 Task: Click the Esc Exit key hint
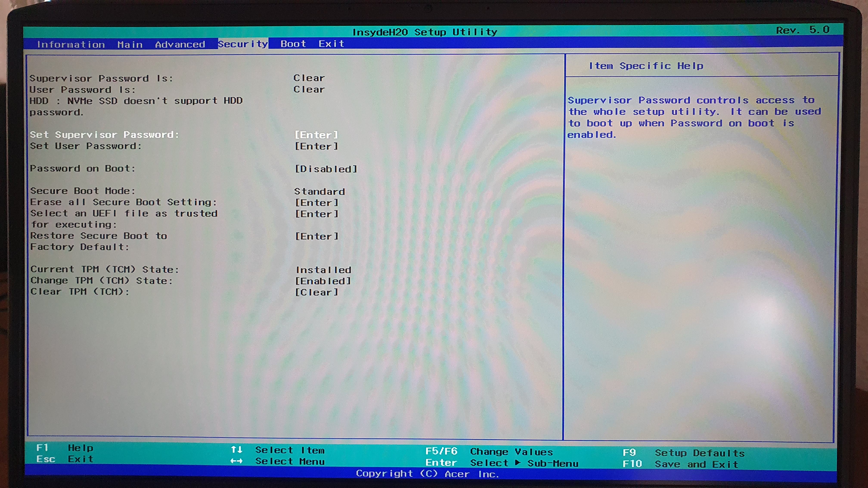point(64,459)
